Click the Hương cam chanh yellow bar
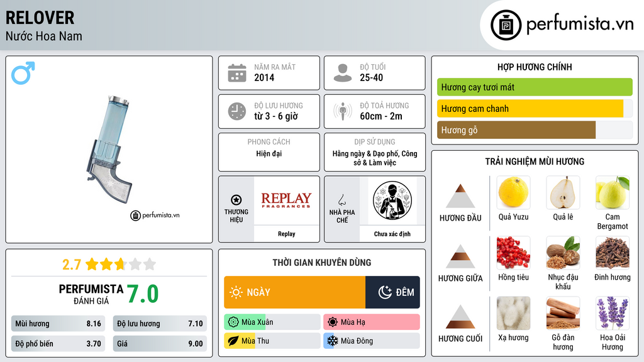Viewport: 644px width, 362px height. pos(530,109)
